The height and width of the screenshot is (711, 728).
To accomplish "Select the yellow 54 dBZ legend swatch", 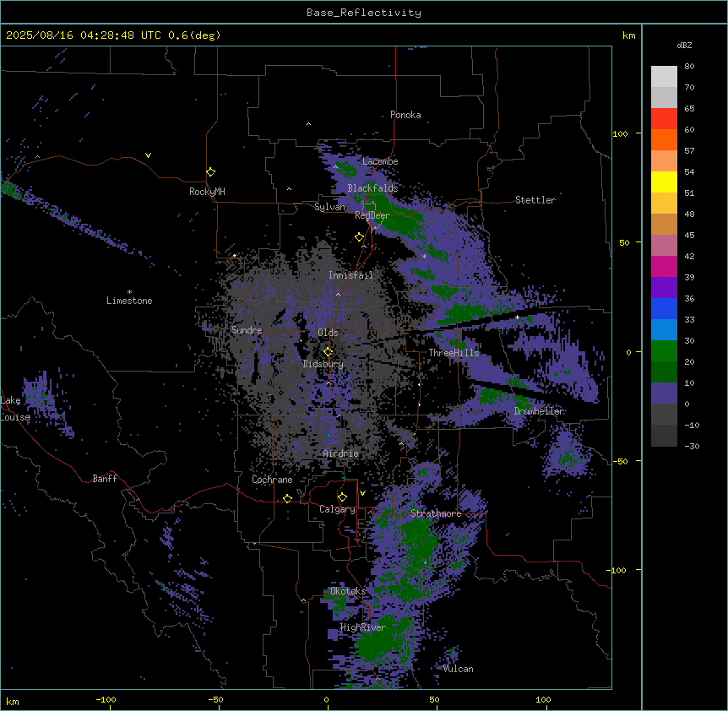I will [664, 182].
